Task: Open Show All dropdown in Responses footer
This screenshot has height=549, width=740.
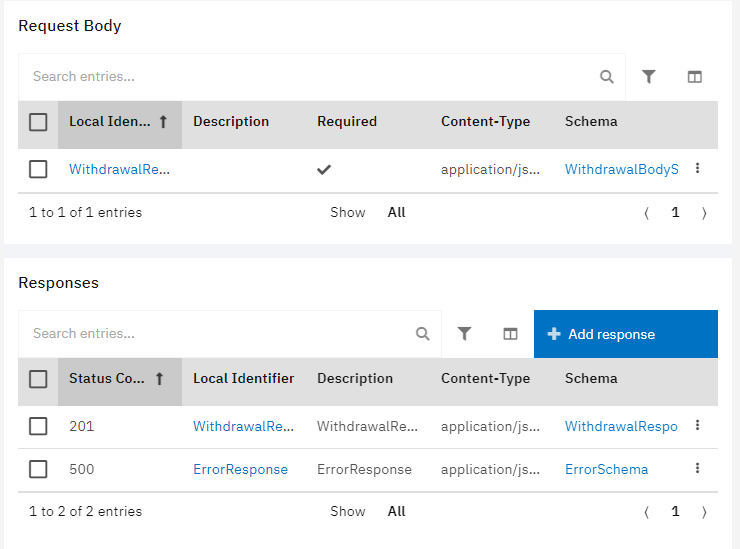Action: (396, 511)
